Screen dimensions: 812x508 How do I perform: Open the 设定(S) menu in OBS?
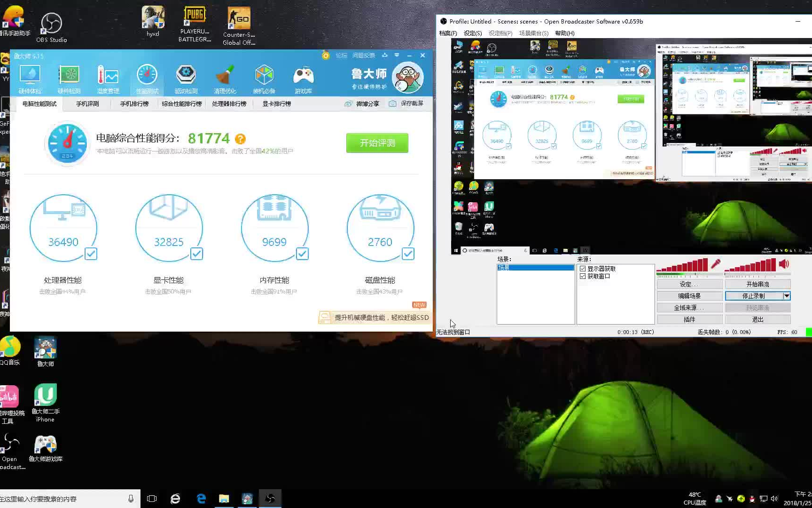tap(473, 33)
